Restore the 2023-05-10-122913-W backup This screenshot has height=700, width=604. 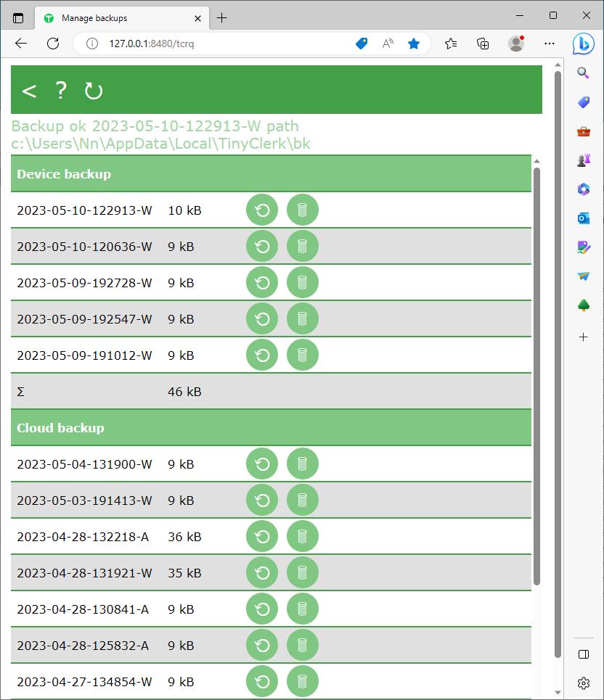[x=262, y=210]
